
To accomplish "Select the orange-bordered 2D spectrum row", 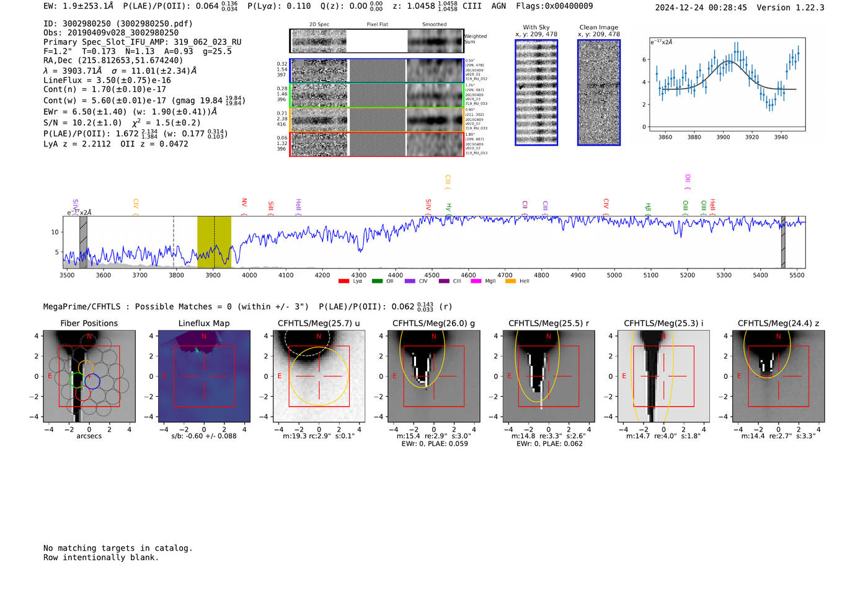I will pos(377,120).
